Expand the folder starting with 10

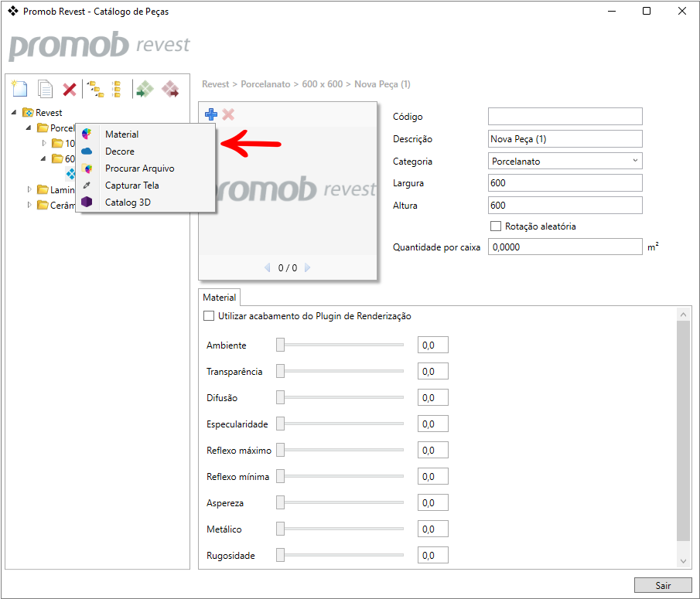click(44, 143)
